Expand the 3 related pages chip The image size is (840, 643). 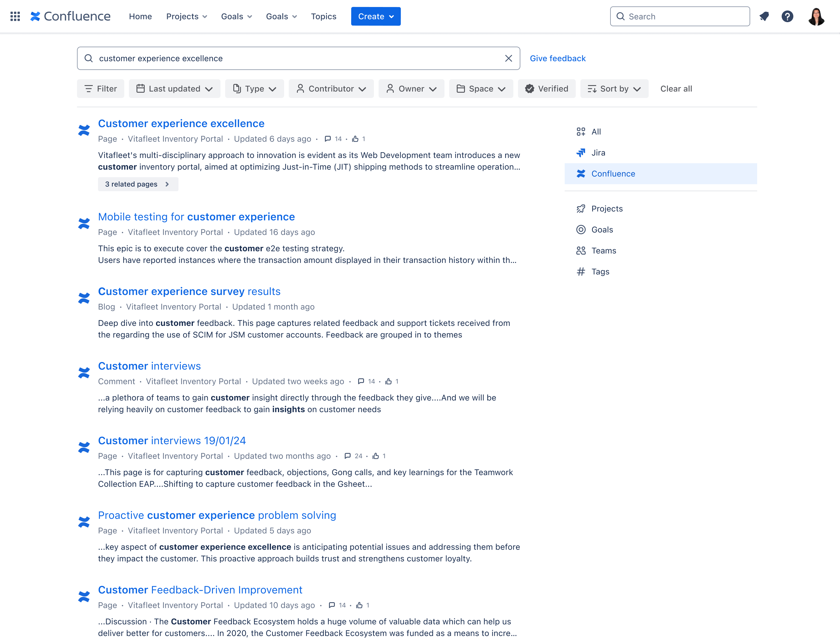point(138,184)
